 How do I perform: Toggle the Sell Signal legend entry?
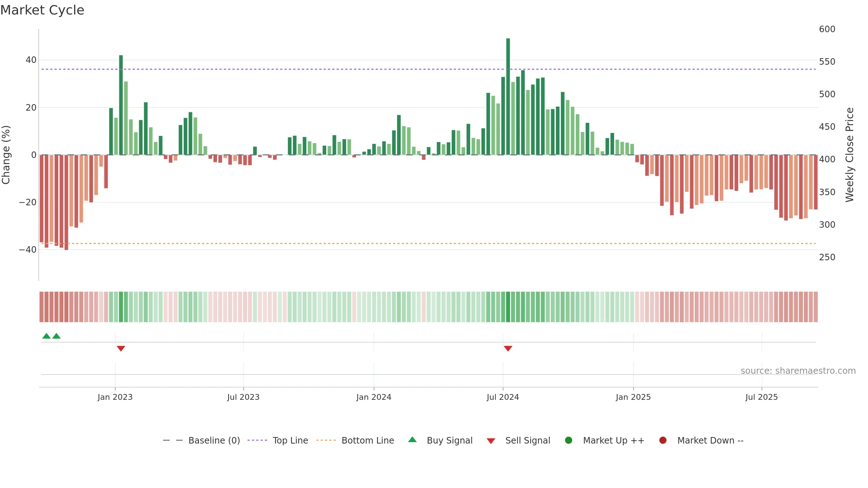coord(518,440)
